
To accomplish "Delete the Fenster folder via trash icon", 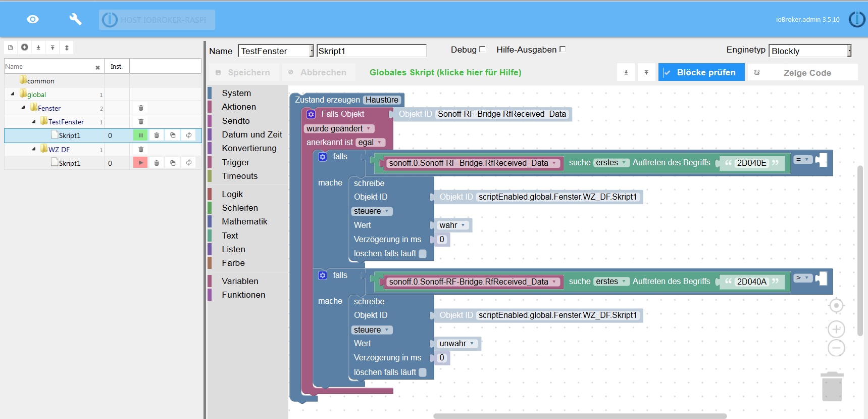I will [x=141, y=108].
